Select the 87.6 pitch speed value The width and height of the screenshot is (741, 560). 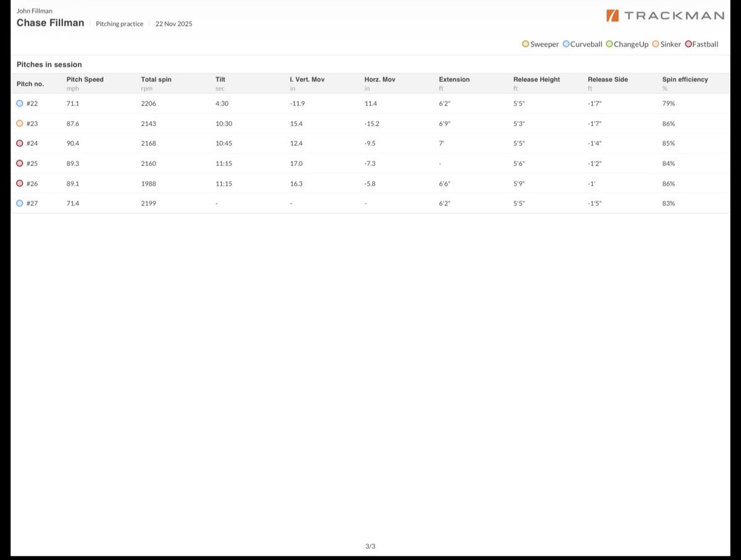coord(73,123)
